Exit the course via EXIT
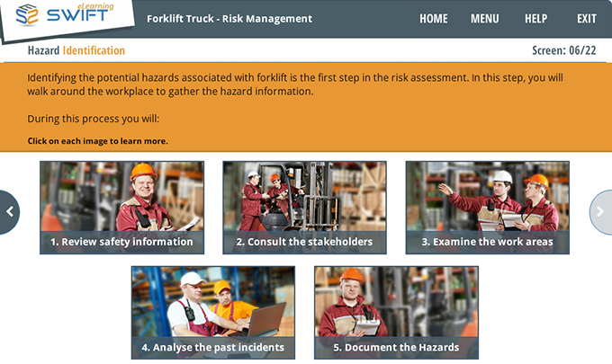Image resolution: width=612 pixels, height=364 pixels. click(587, 19)
